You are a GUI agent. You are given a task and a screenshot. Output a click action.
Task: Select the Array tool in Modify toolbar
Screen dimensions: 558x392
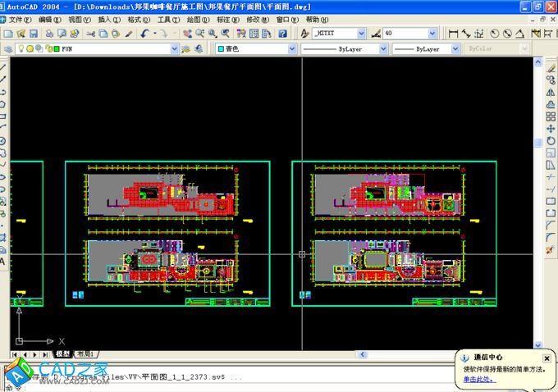[x=551, y=116]
